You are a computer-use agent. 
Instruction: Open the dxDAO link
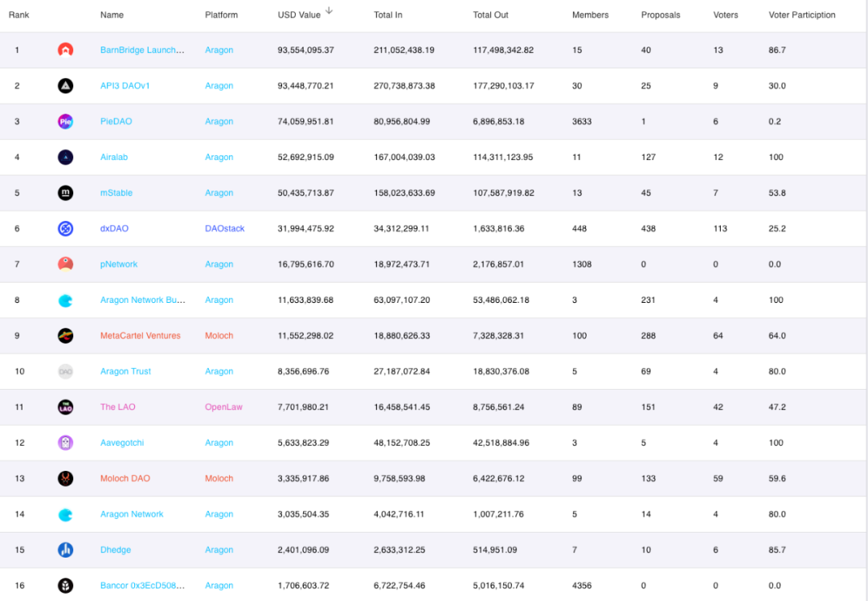tap(114, 228)
